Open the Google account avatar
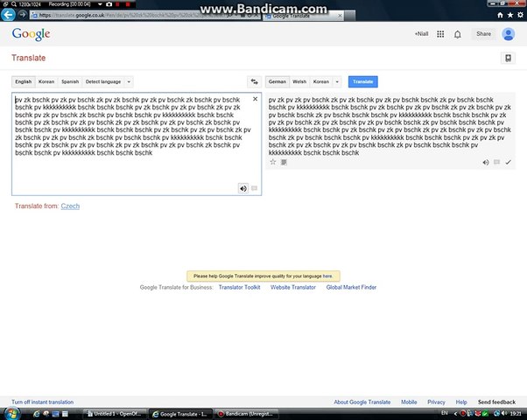The width and height of the screenshot is (527, 420). click(508, 34)
